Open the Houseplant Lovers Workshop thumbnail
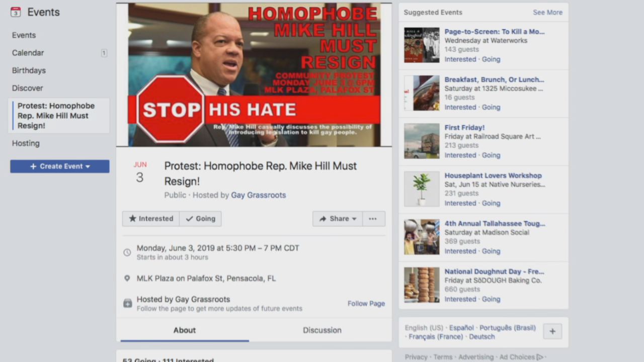The width and height of the screenshot is (644, 362). coord(422,189)
